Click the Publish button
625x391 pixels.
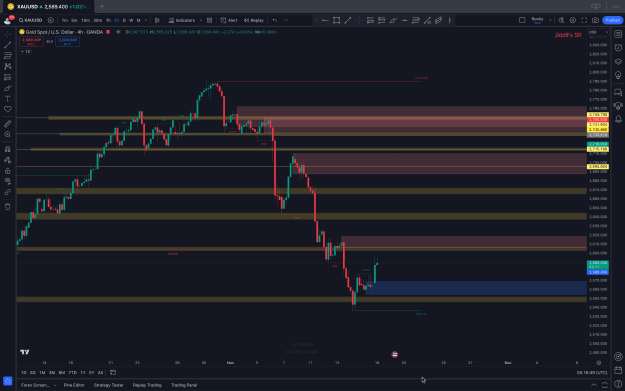(613, 20)
